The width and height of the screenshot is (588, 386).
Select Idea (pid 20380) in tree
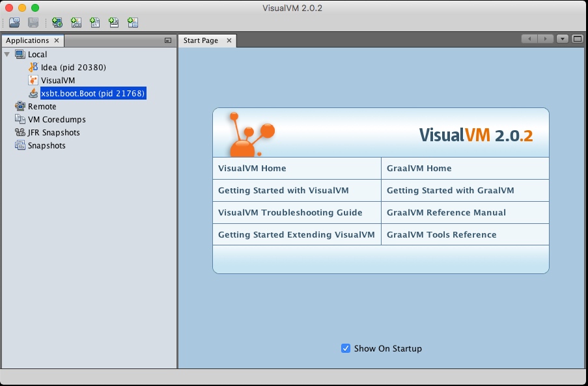click(74, 68)
